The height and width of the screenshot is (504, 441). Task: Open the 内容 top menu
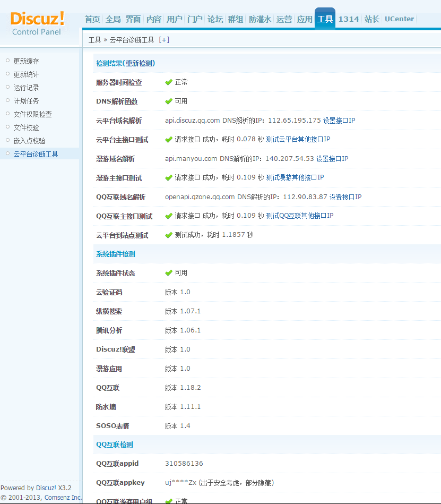pos(154,19)
